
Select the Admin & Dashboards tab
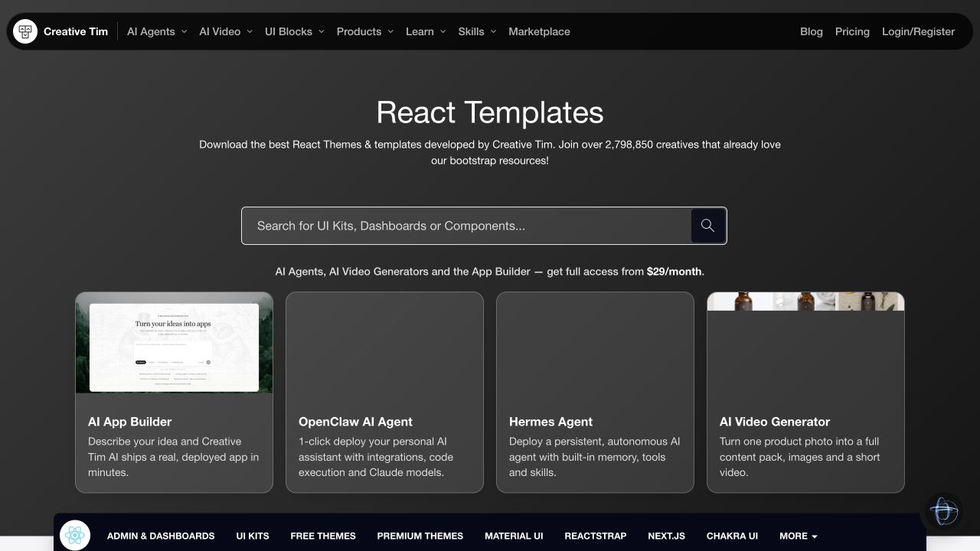click(161, 536)
